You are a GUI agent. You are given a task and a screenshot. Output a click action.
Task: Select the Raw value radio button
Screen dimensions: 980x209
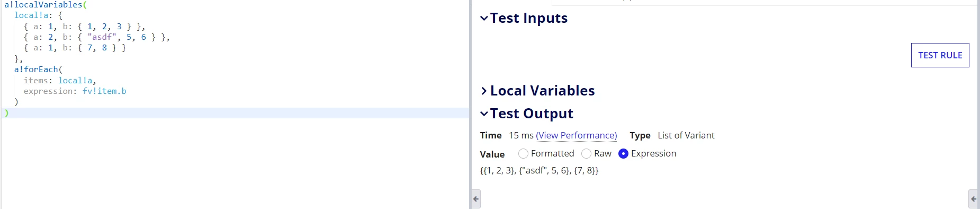click(586, 153)
